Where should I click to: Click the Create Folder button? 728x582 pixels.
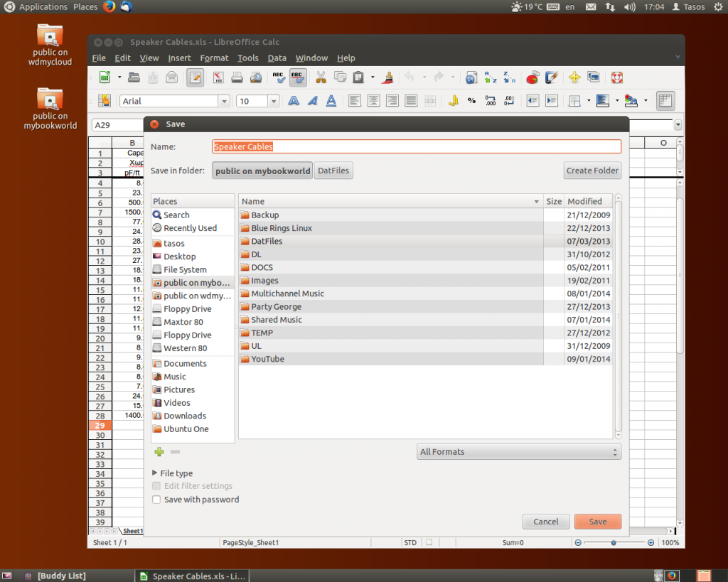pyautogui.click(x=592, y=171)
